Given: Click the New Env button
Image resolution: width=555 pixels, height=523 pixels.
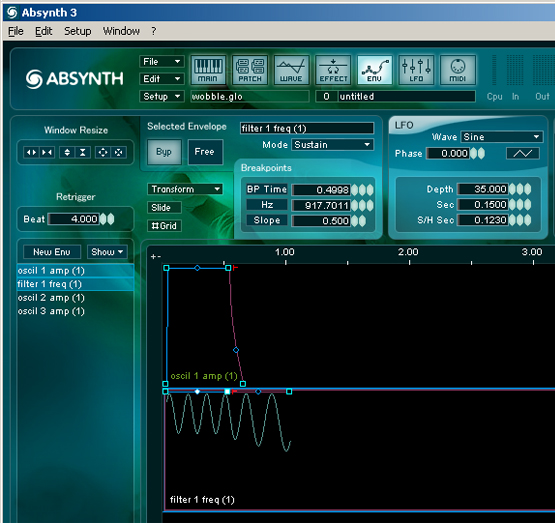Looking at the screenshot, I should click(52, 252).
